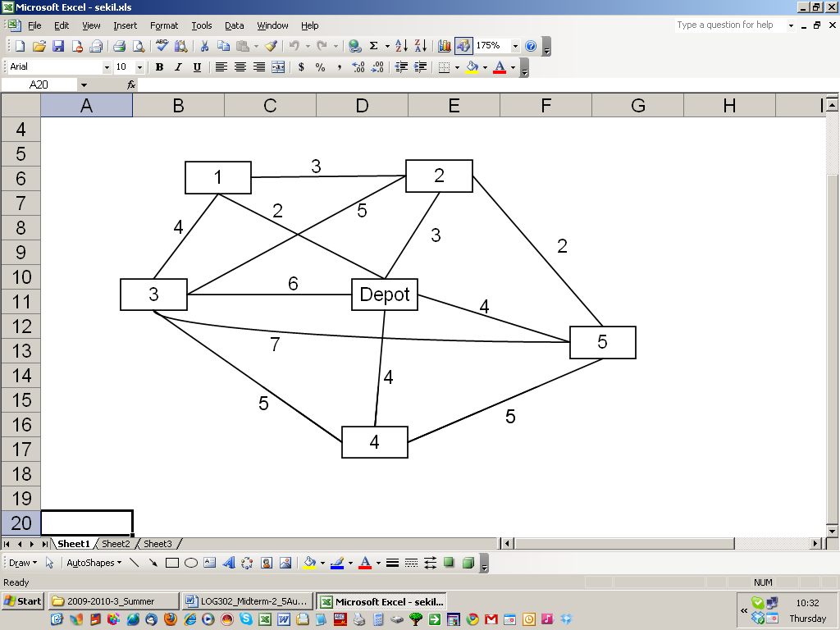Open the Data menu
The height and width of the screenshot is (630, 840).
point(234,25)
